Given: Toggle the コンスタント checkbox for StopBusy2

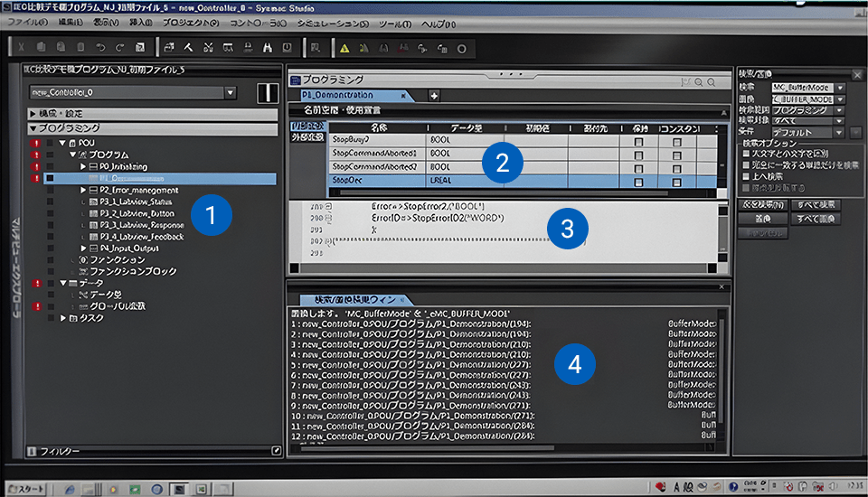Looking at the screenshot, I should click(x=676, y=142).
